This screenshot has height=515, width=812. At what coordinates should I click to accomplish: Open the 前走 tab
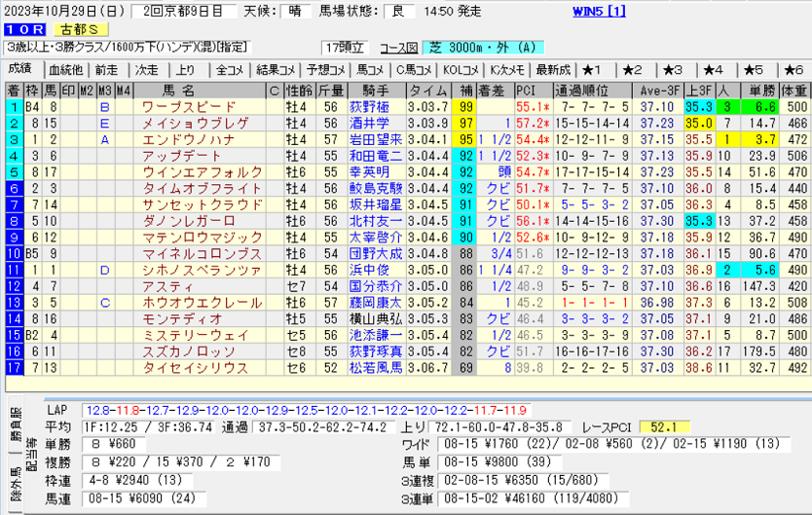[x=106, y=70]
